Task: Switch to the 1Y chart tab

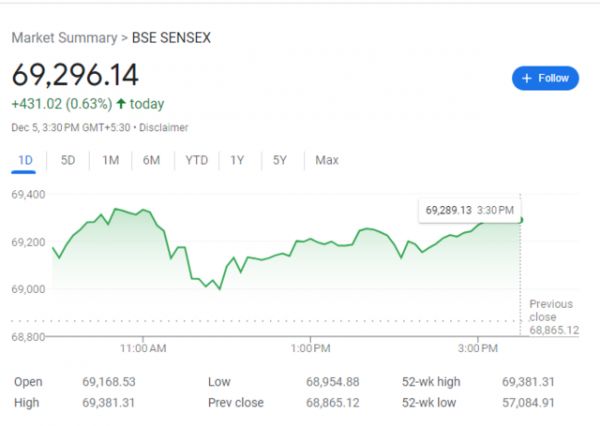Action: point(237,160)
